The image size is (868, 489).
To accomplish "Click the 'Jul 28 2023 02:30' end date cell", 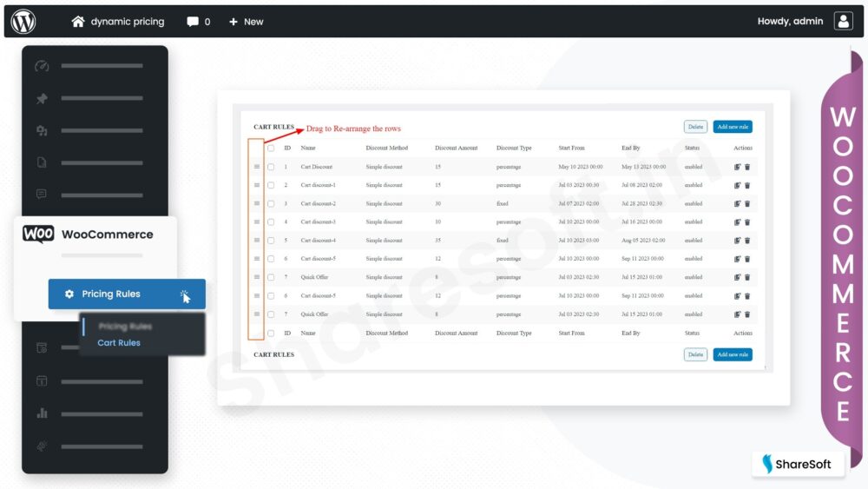I will 641,204.
